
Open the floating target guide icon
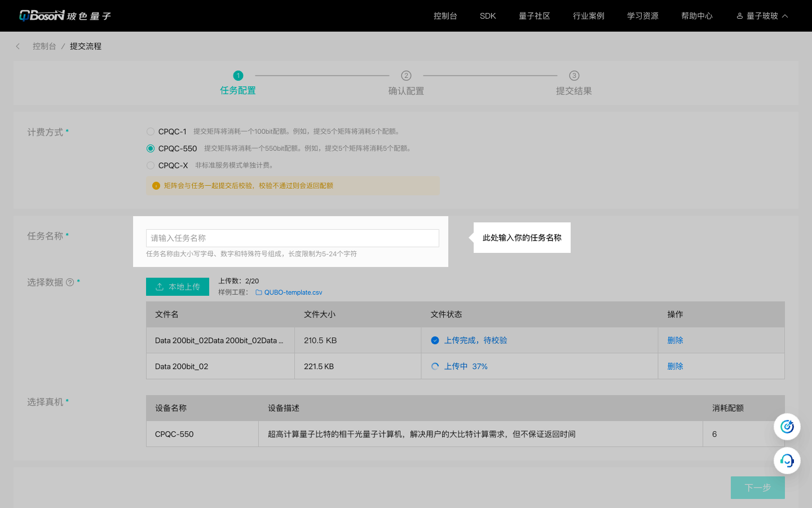(x=787, y=427)
